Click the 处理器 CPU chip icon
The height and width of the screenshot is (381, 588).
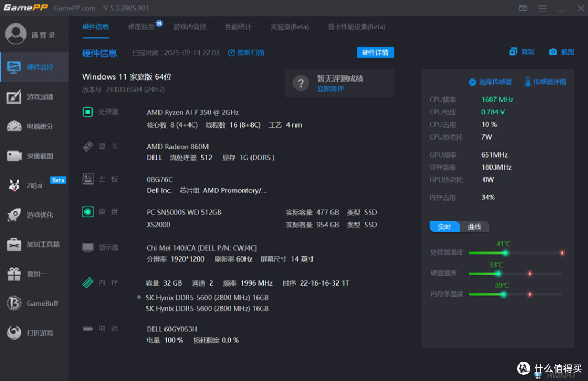click(88, 112)
